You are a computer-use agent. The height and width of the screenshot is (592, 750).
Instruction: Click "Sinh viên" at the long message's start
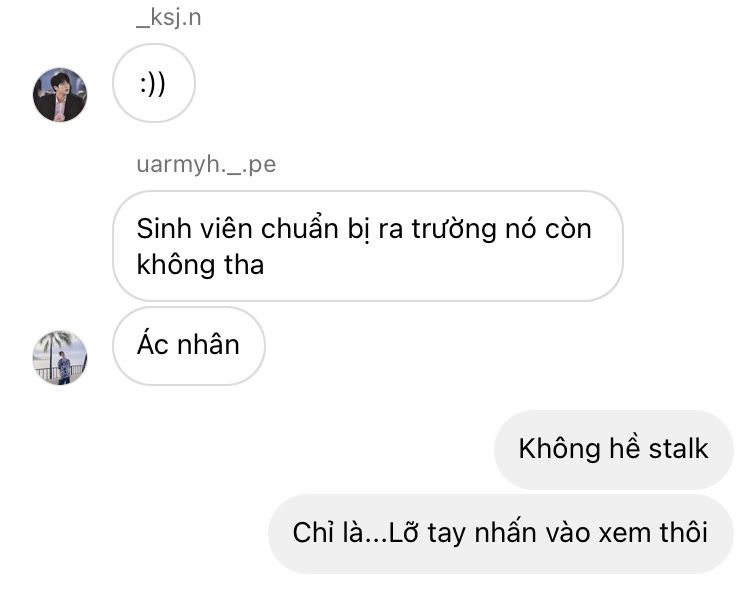(194, 229)
